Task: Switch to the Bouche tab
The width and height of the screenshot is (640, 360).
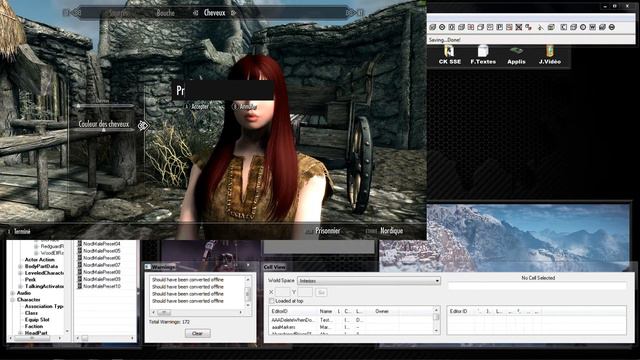Action: point(165,13)
